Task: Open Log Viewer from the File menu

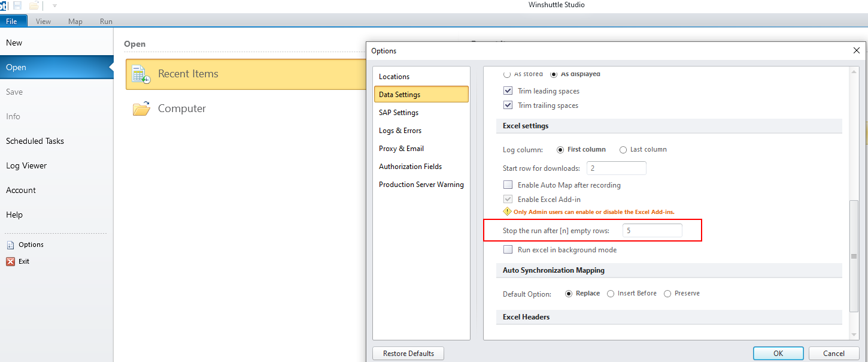Action: (56, 165)
